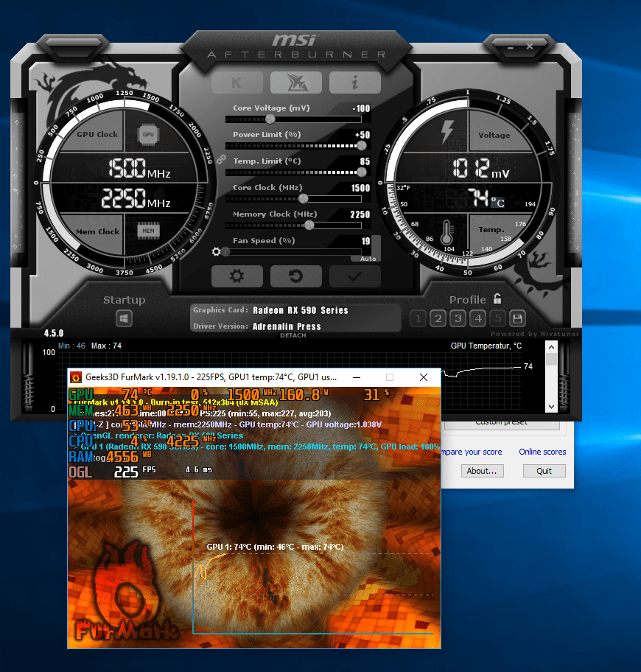Click the monitor graph scroll up arrow
Viewport: 641px width, 672px height.
[x=551, y=347]
